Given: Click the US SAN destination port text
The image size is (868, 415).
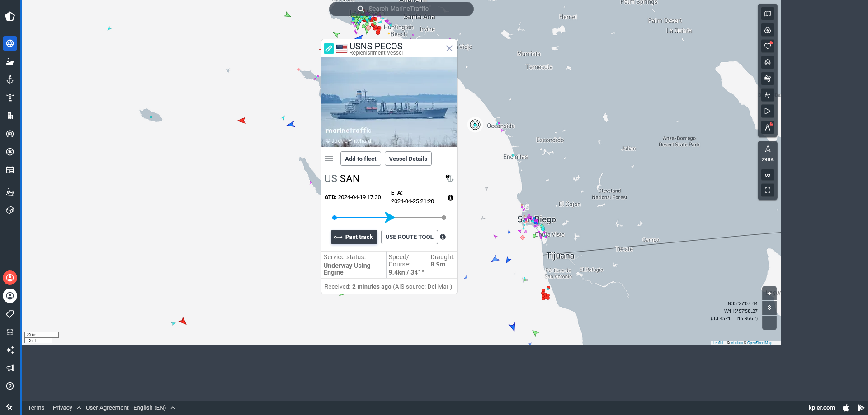Looking at the screenshot, I should (x=342, y=179).
